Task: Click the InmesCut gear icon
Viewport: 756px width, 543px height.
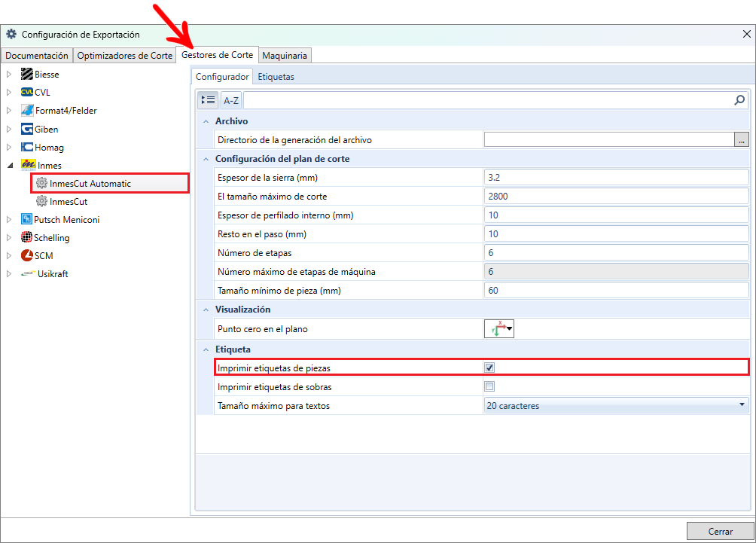Action: click(x=42, y=201)
